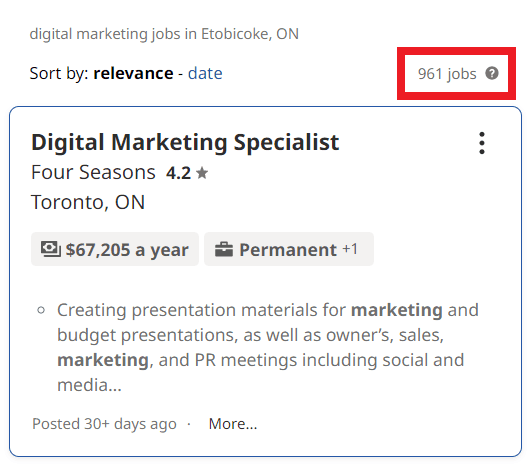Image resolution: width=531 pixels, height=466 pixels.
Task: Click the star icon beside 4.2 rating
Action: tap(202, 173)
